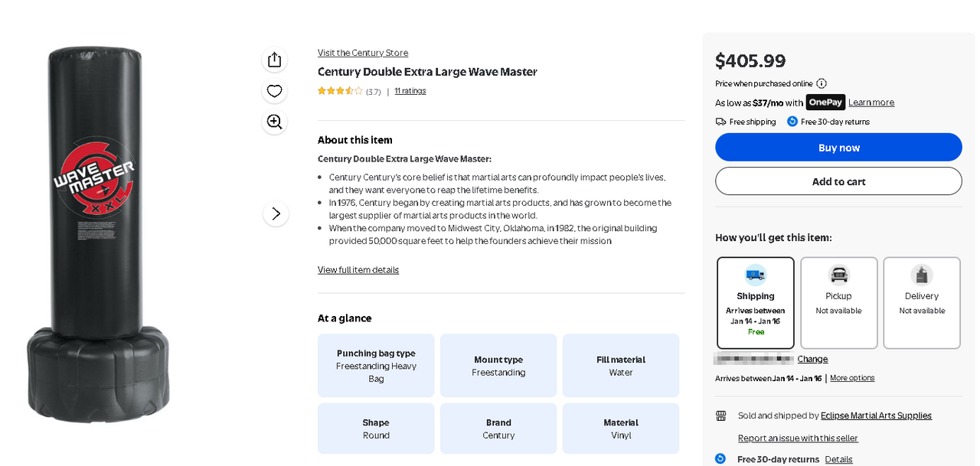The image size is (980, 466).
Task: Click the share icon beside product image
Action: (x=275, y=60)
